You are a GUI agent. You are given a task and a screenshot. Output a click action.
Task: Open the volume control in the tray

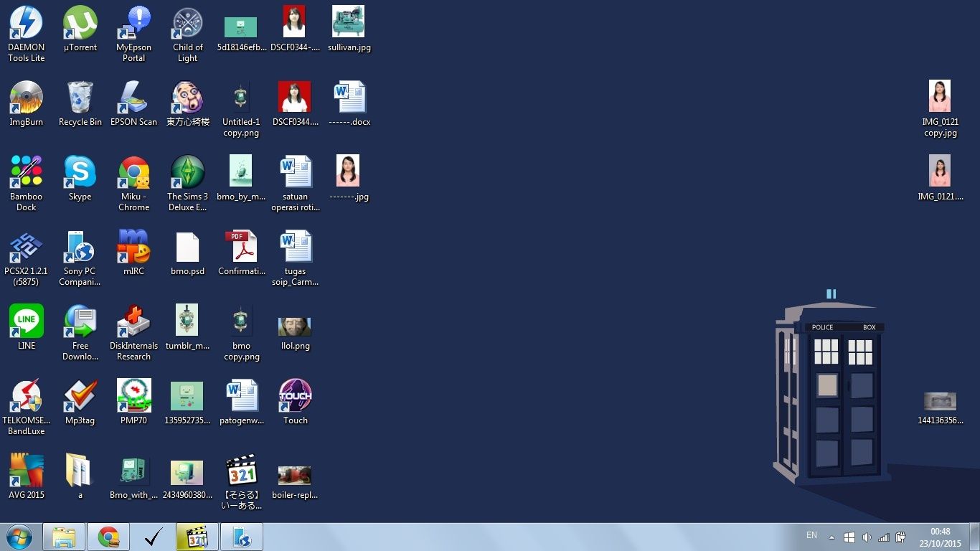point(867,537)
